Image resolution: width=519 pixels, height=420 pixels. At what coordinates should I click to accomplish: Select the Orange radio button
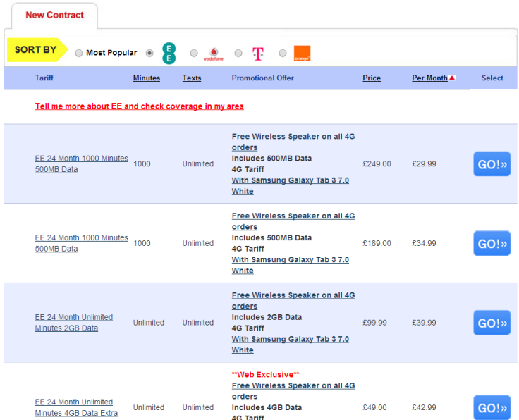tap(283, 53)
